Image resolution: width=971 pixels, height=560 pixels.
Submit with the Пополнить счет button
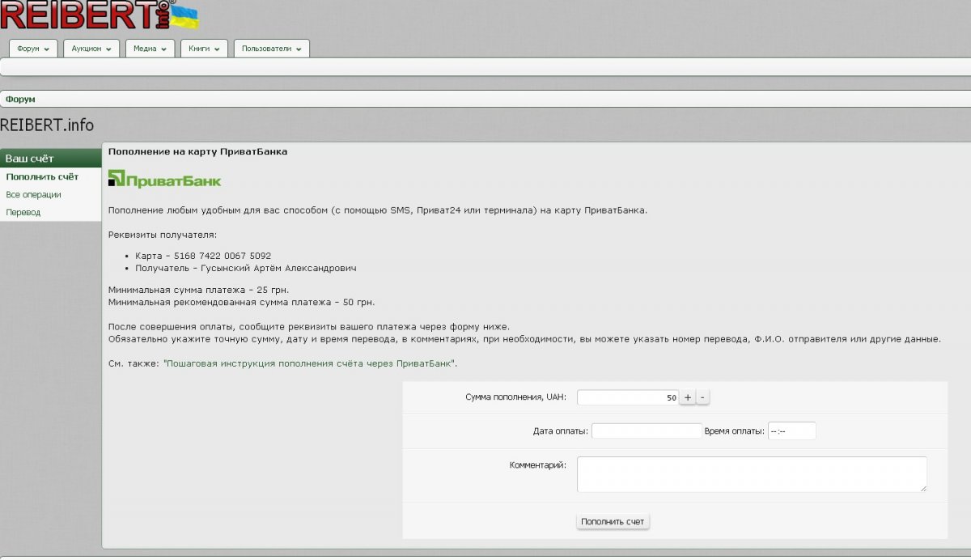click(613, 521)
